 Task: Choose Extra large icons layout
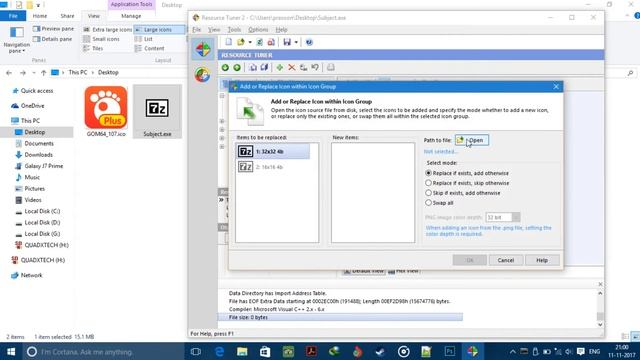tap(108, 30)
